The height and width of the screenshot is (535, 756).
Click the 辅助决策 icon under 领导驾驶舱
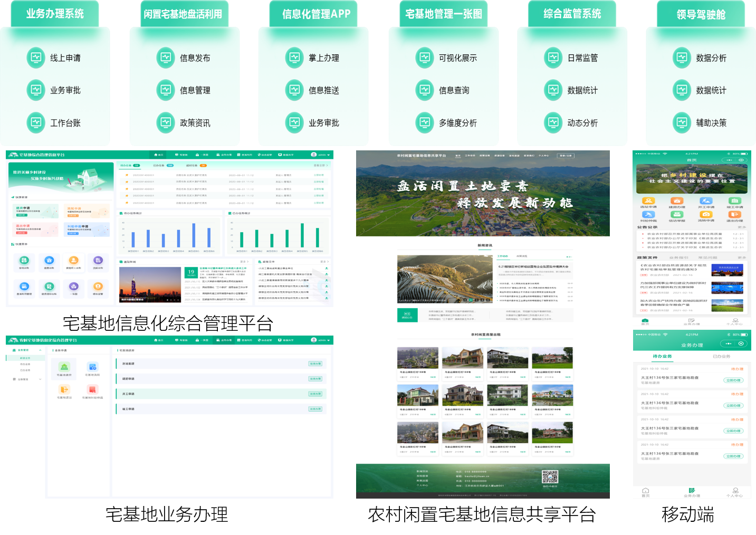tap(682, 123)
